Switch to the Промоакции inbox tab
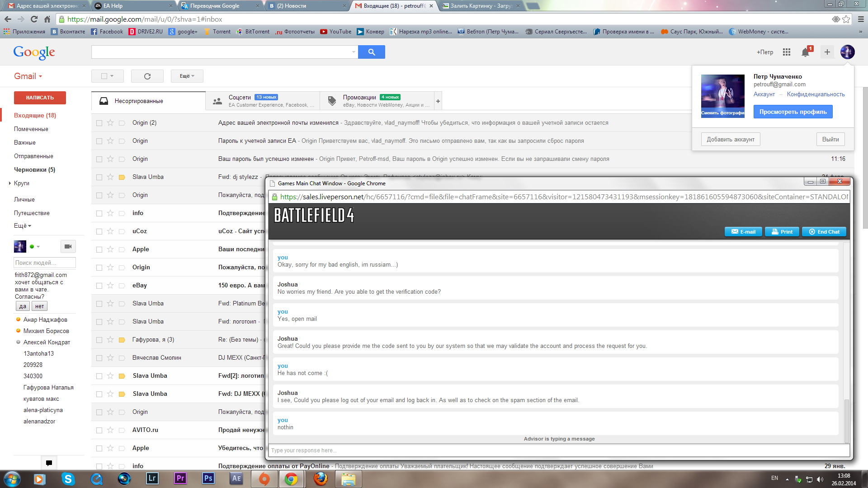 [377, 101]
